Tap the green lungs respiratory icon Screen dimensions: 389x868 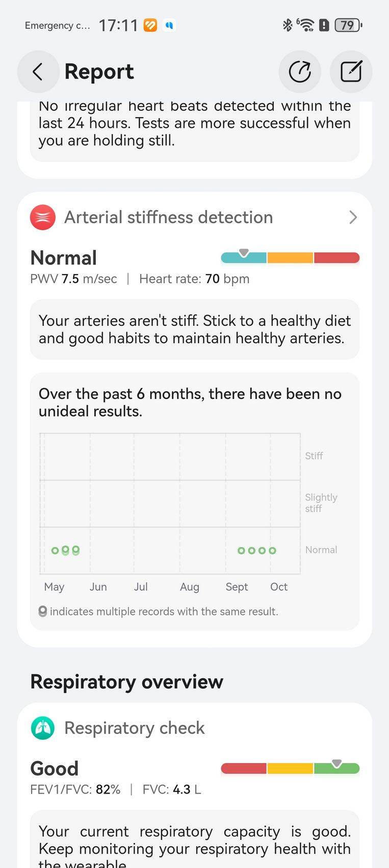coord(43,728)
